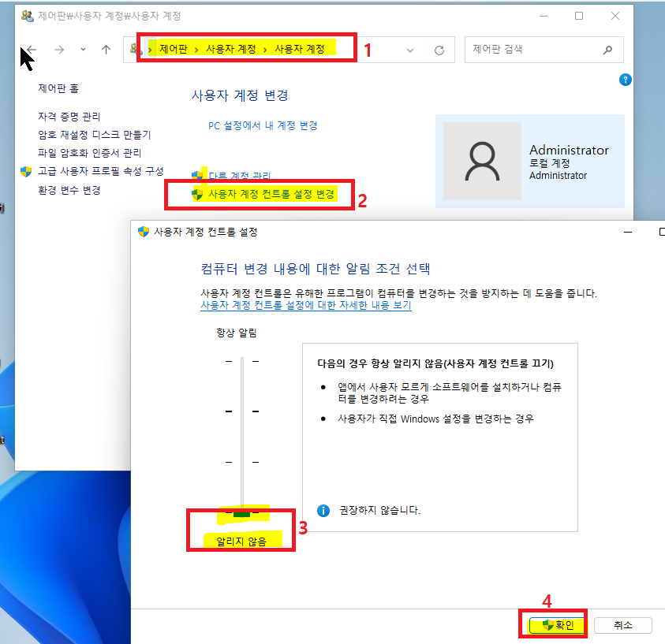Open 고급 사용자 프로필 속성 구성
Image resolution: width=665 pixels, height=644 pixels.
101,171
